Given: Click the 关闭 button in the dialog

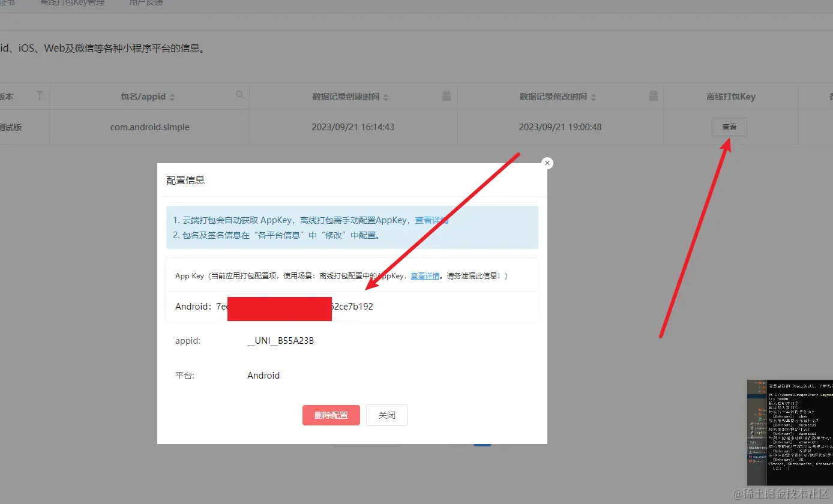Looking at the screenshot, I should (387, 415).
